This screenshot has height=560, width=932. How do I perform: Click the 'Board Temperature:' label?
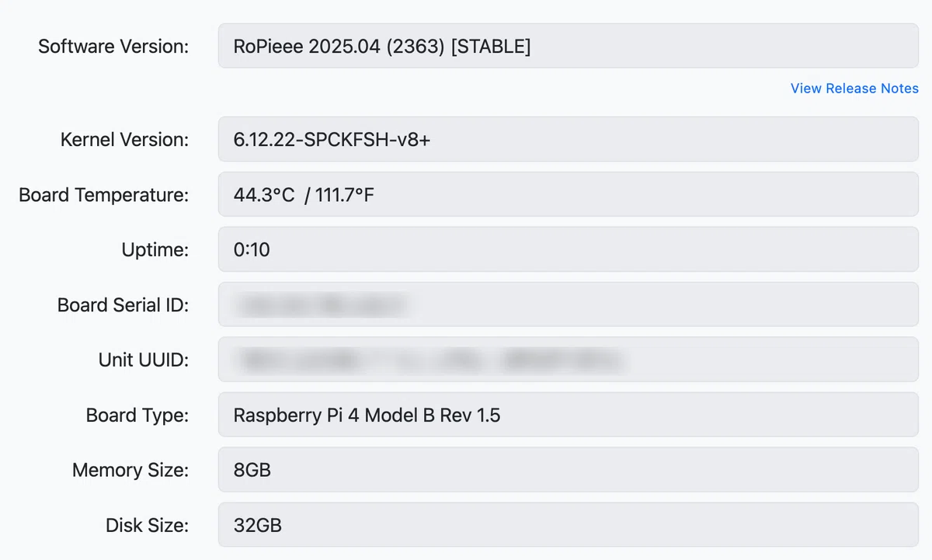tap(103, 194)
